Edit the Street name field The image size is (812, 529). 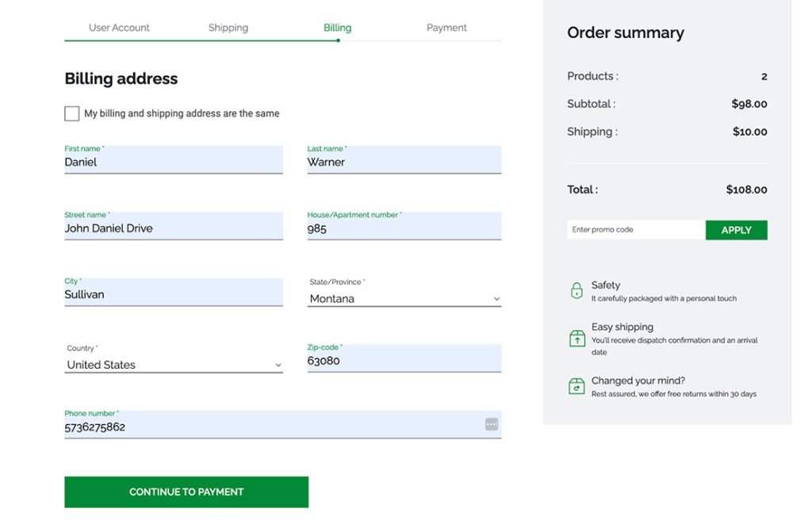(173, 228)
